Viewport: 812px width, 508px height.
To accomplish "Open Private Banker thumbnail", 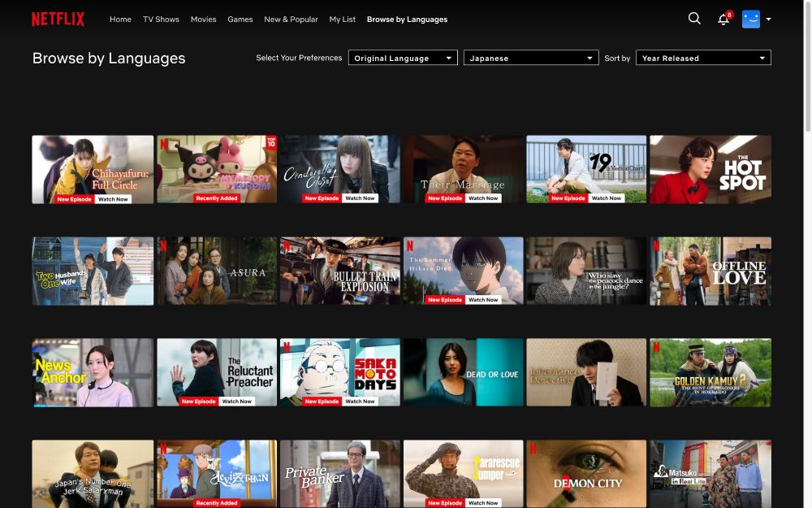I will tap(340, 474).
